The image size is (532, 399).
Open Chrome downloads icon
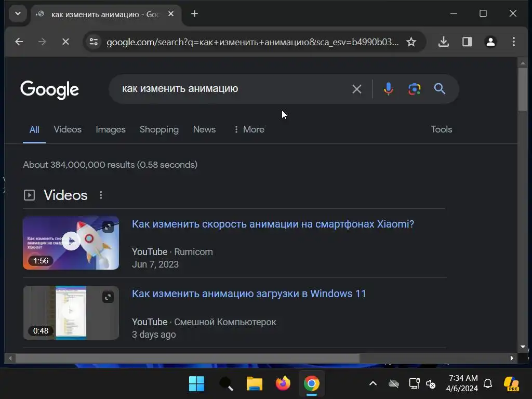tap(444, 42)
